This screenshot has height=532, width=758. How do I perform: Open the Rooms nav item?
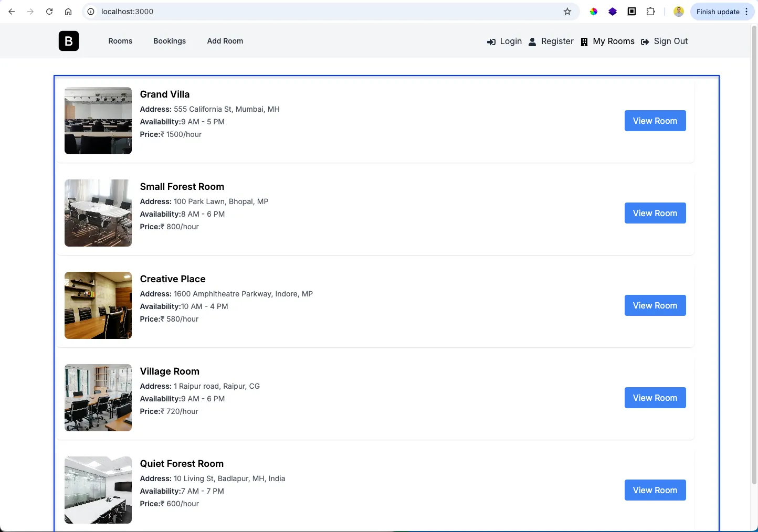click(x=120, y=41)
